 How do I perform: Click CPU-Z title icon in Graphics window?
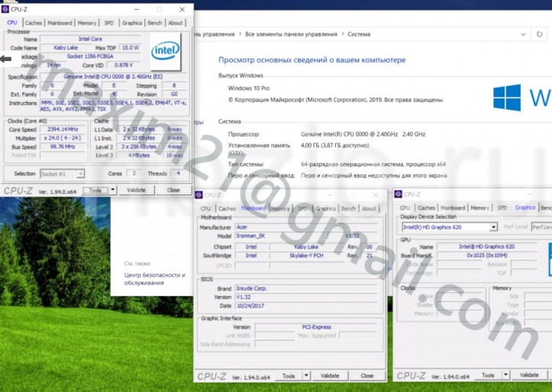coord(399,194)
